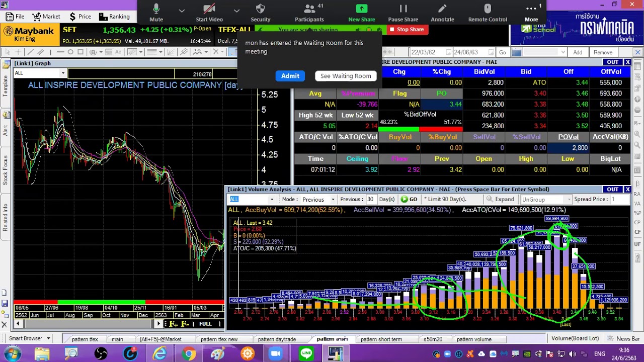The width and height of the screenshot is (644, 362).
Task: Click the ENG language indicator in the tray
Action: 600,354
